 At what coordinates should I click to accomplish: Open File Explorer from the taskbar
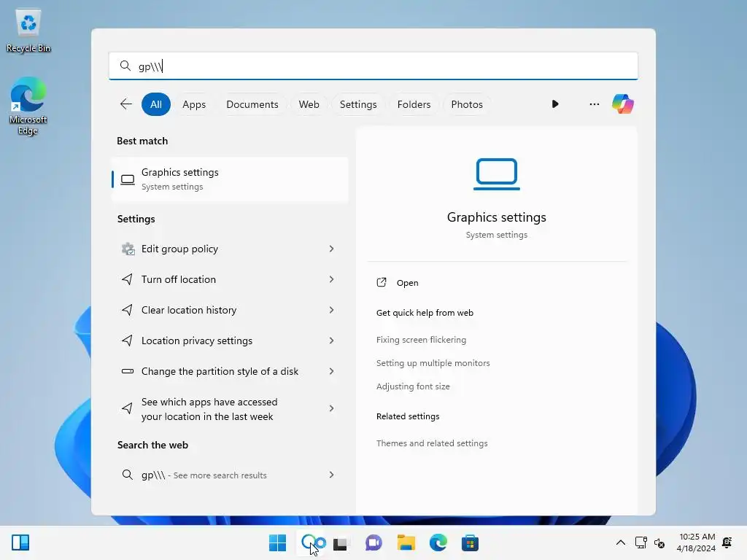(x=406, y=542)
